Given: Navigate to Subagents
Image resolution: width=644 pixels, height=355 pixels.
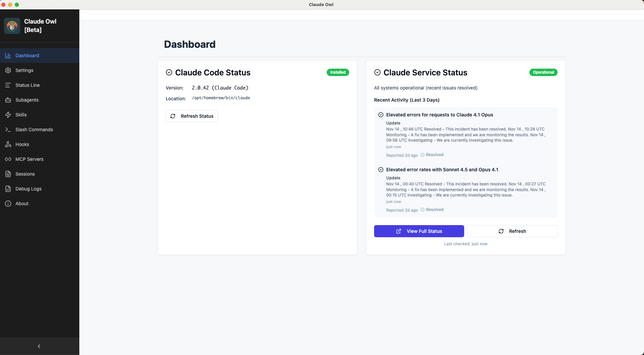Looking at the screenshot, I should click(40, 100).
